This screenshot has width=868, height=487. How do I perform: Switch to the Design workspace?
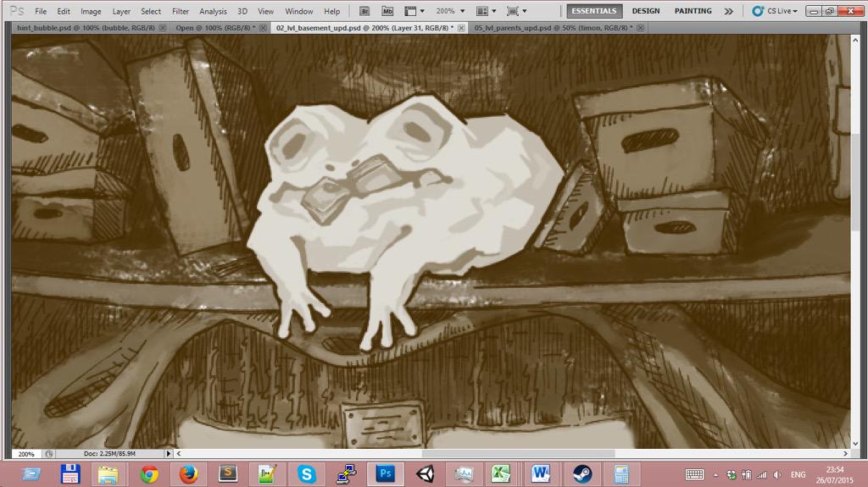tap(646, 11)
